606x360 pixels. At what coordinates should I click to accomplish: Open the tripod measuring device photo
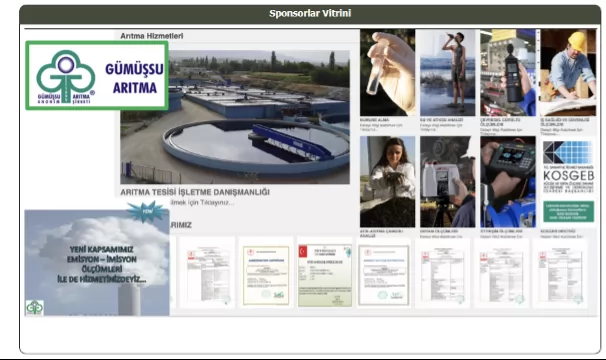pyautogui.click(x=448, y=181)
